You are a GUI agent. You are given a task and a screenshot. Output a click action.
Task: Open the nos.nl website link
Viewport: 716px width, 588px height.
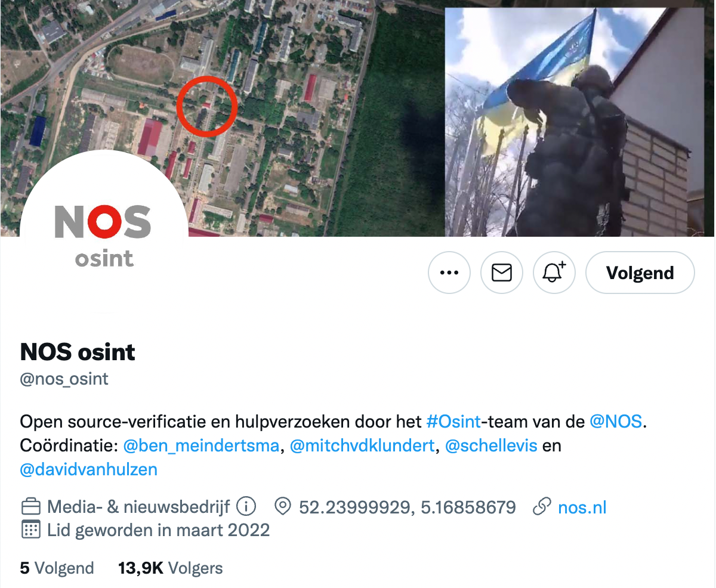[582, 507]
